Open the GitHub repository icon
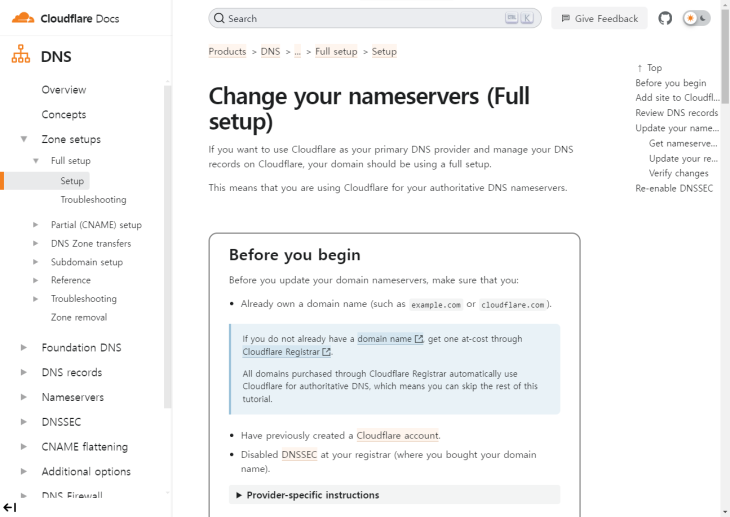730x517 pixels. pyautogui.click(x=666, y=18)
